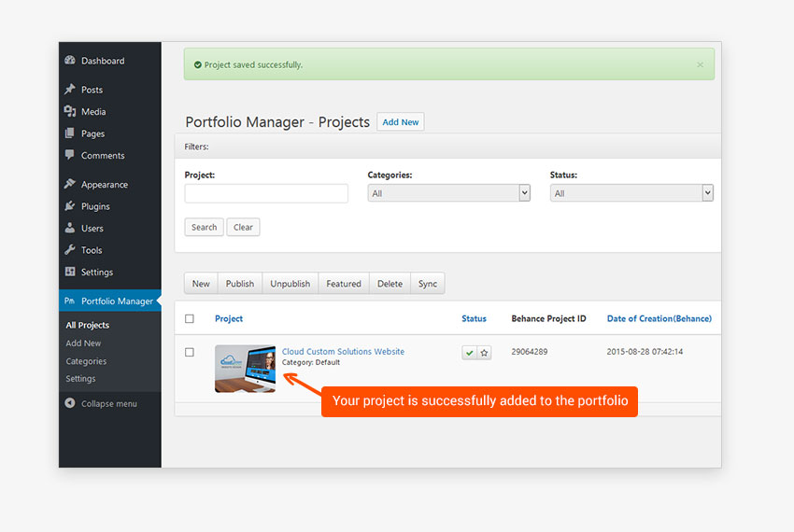
Task: Click the green published checkmark icon
Action: tap(469, 353)
